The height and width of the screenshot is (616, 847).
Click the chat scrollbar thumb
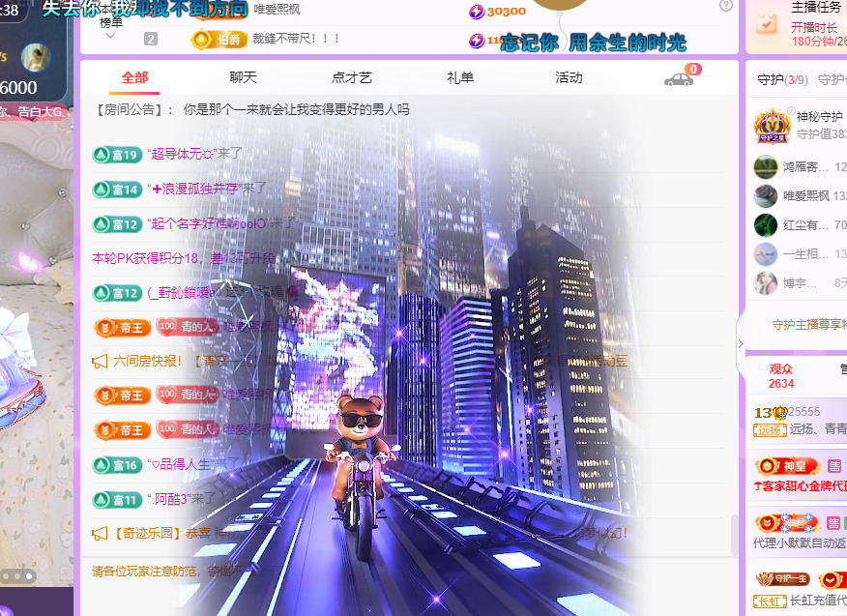pyautogui.click(x=734, y=535)
